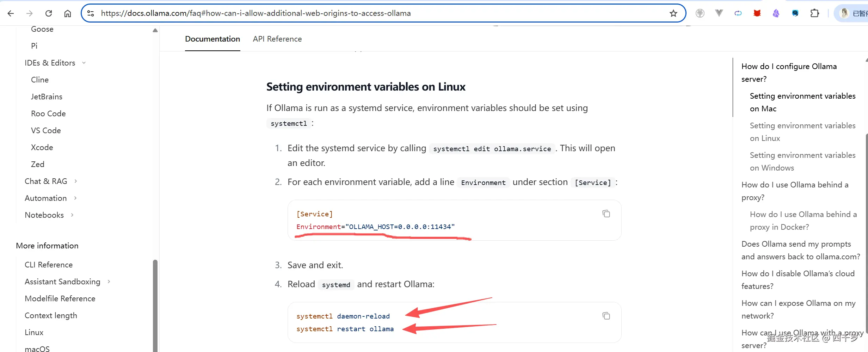Image resolution: width=868 pixels, height=352 pixels.
Task: Open the browser extensions puzzle icon
Action: 814,13
